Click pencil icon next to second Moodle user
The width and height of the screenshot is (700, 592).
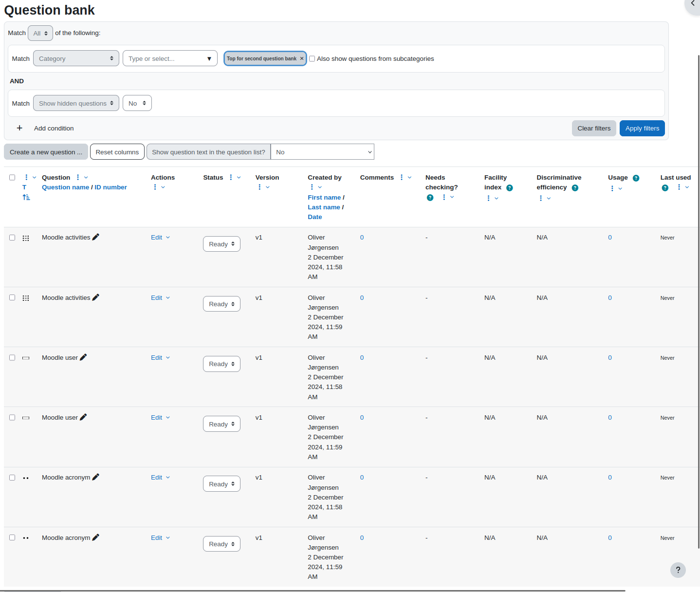click(x=83, y=417)
